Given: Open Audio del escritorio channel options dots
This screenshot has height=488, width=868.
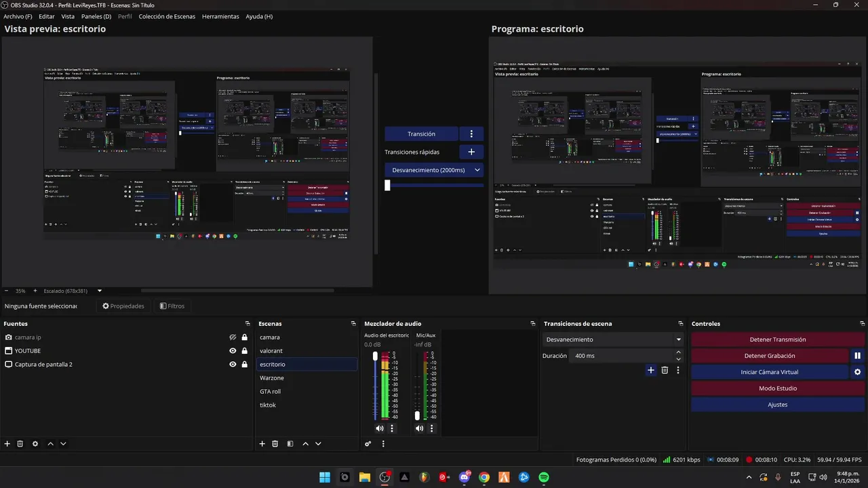Looking at the screenshot, I should [392, 428].
